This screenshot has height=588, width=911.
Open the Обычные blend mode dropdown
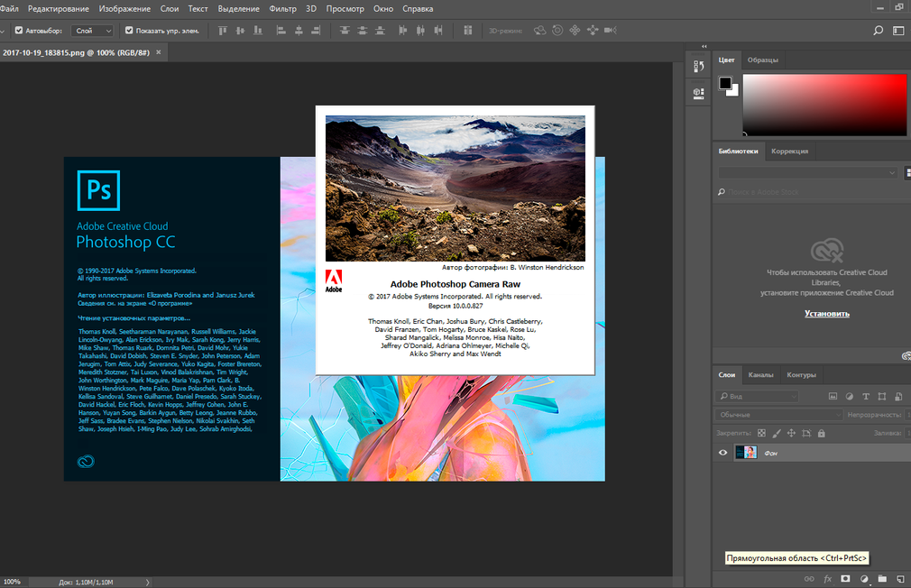(x=778, y=414)
